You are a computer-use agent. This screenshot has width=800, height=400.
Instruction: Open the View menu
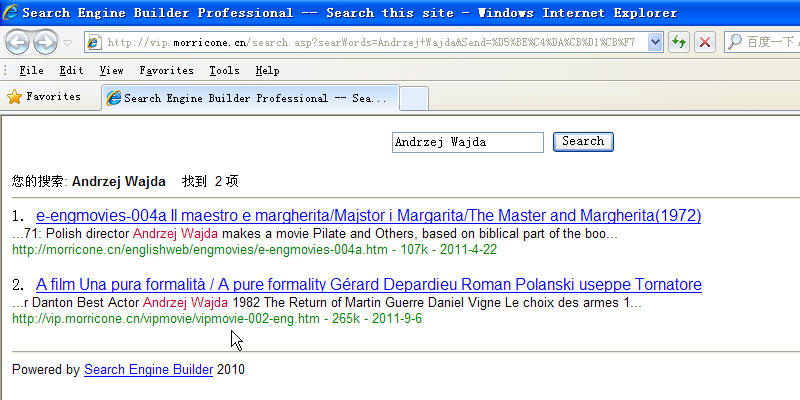tap(111, 71)
